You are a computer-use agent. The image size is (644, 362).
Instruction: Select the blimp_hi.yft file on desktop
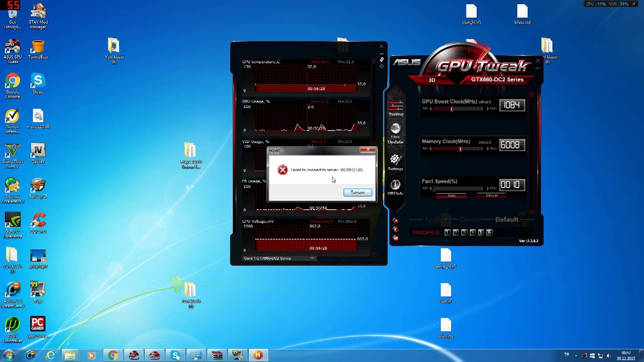pos(446,258)
